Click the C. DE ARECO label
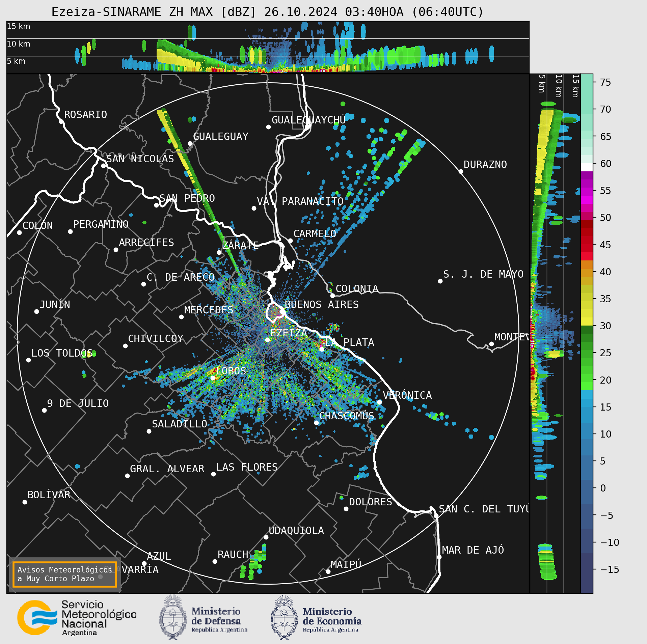647x644 pixels. pyautogui.click(x=181, y=277)
